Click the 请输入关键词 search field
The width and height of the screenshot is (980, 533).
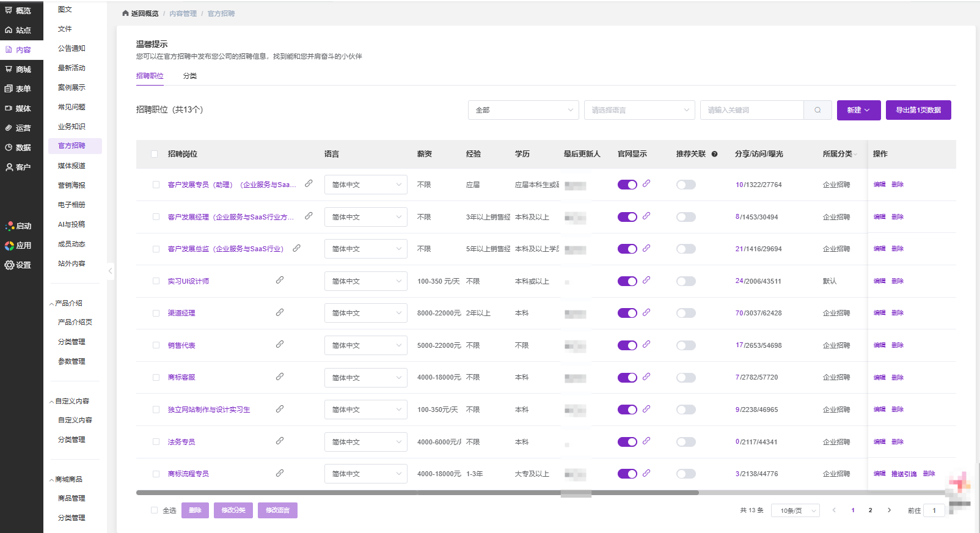751,110
